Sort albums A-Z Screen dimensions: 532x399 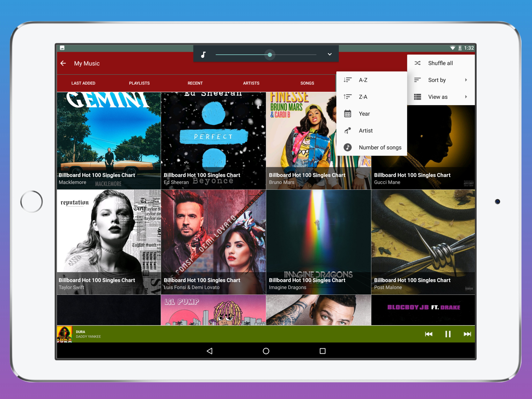pos(363,80)
